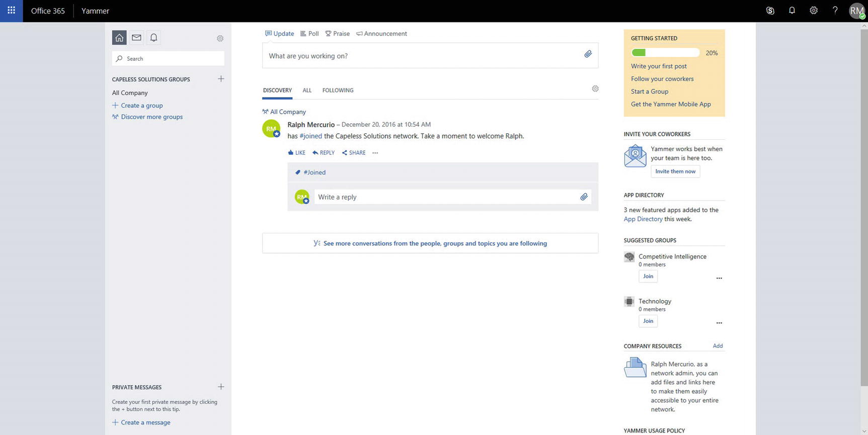Click the Write a reply field
This screenshot has height=435, width=868.
click(452, 197)
